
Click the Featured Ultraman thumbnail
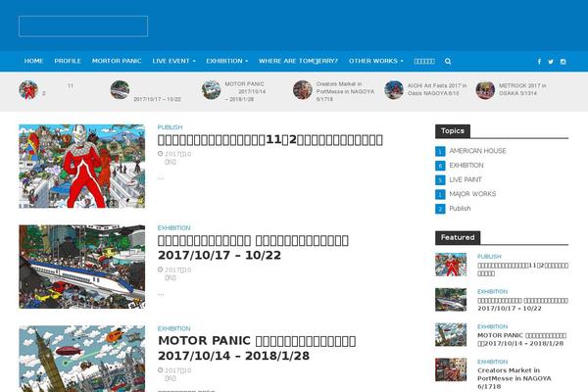451,265
